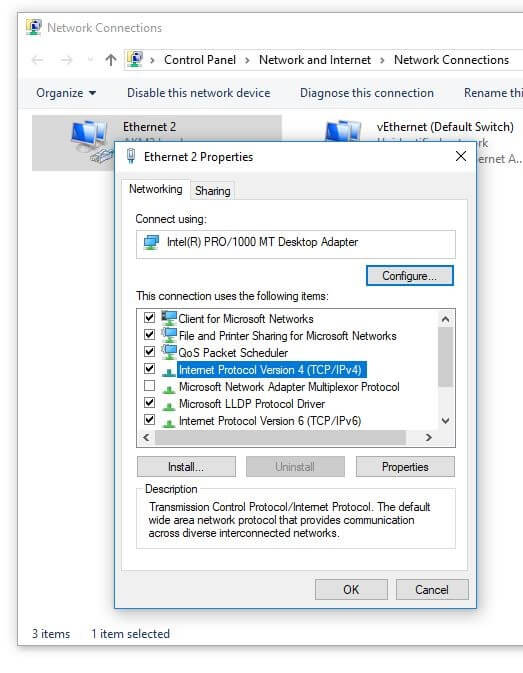The image size is (523, 673).
Task: Click Client for Microsoft Networks icon
Action: click(x=169, y=318)
